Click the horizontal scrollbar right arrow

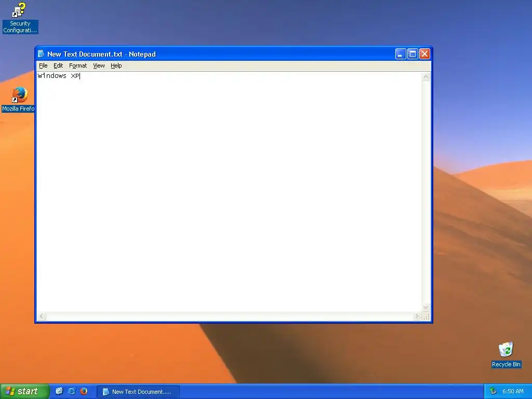[417, 316]
